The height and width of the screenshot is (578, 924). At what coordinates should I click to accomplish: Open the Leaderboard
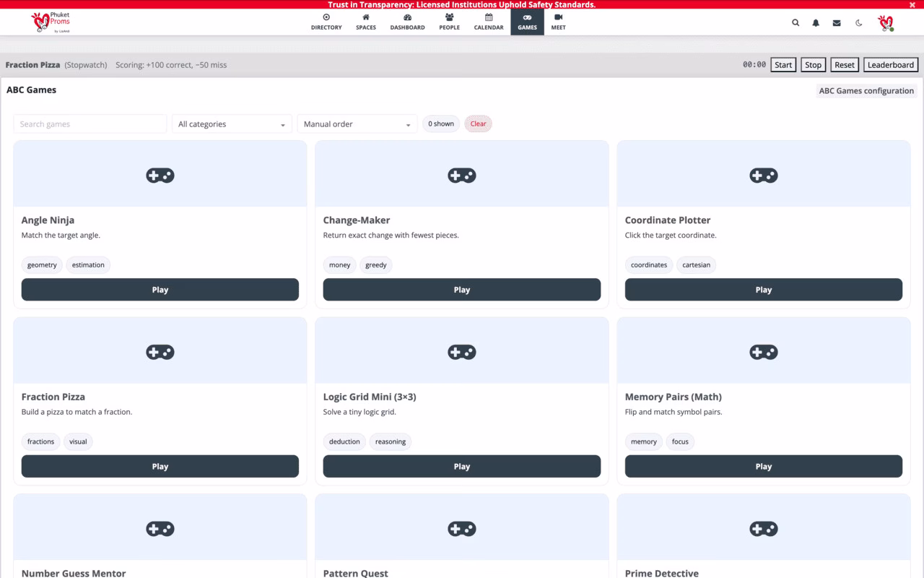[x=891, y=65]
